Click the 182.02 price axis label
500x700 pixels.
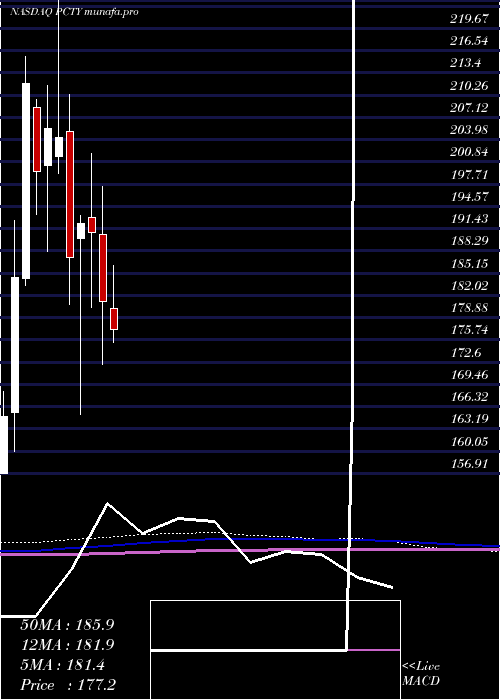pyautogui.click(x=469, y=286)
